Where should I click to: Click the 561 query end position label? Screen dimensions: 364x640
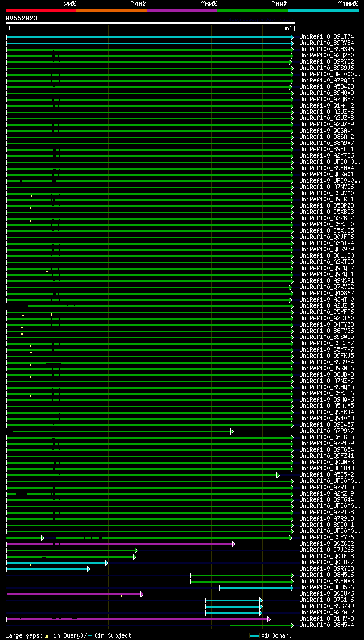click(288, 28)
